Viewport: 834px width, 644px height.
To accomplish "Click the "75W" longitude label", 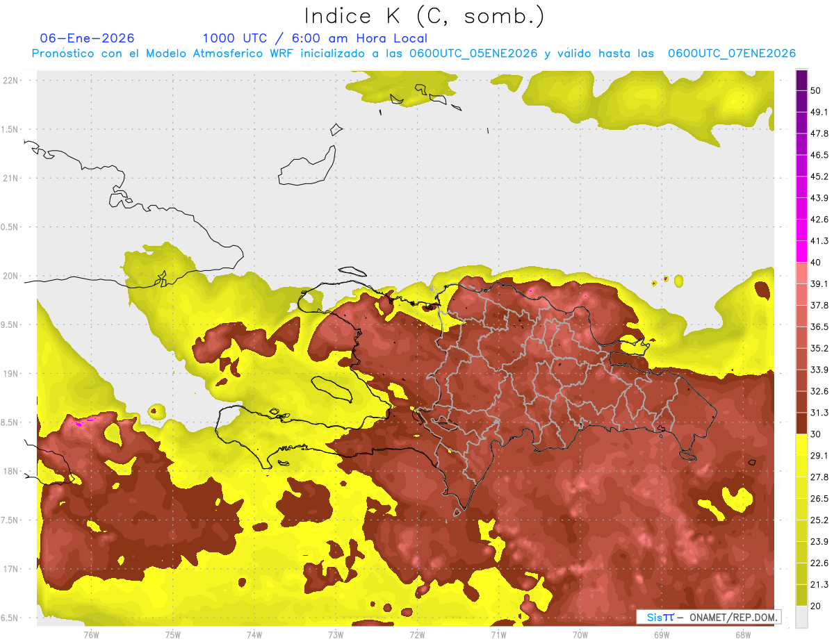I will pos(173,635).
